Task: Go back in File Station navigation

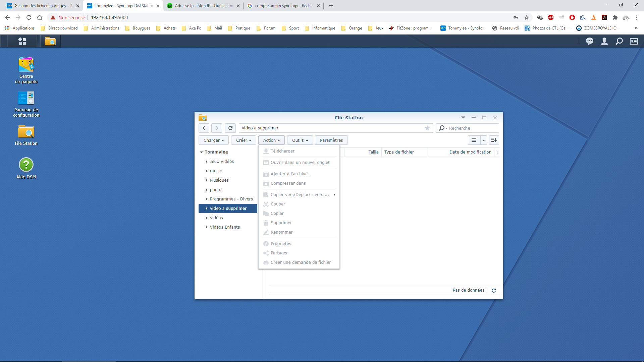Action: click(204, 128)
